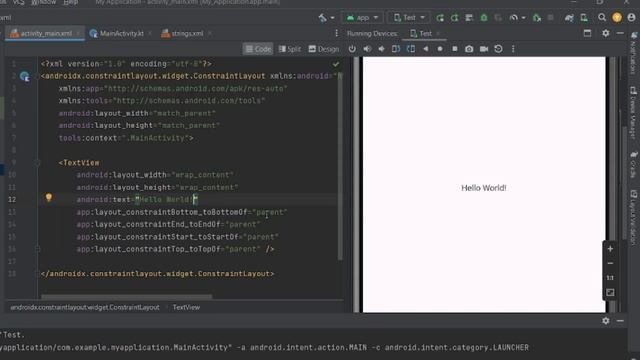Click the emulator zoom to fit button
Viewport: 640px width, 360px height.
point(610,293)
